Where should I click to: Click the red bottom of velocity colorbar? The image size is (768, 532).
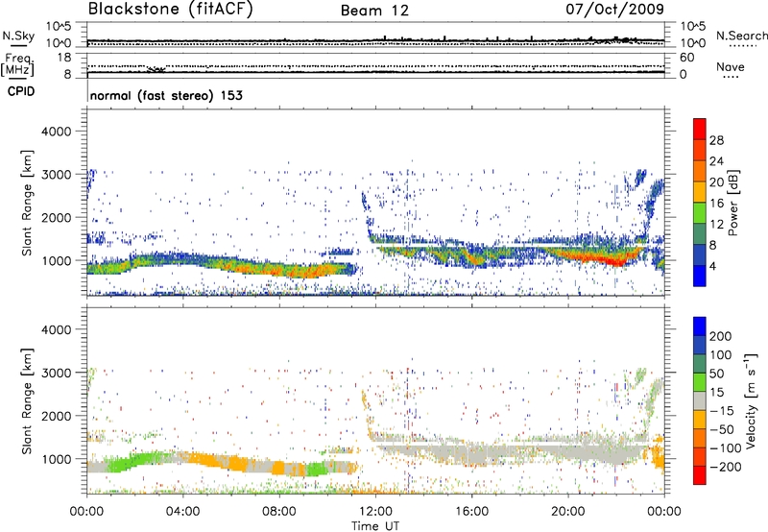[x=700, y=475]
